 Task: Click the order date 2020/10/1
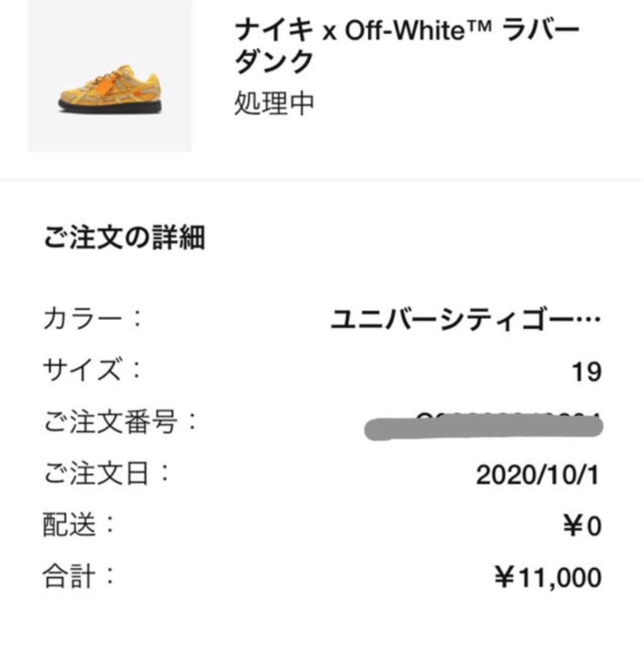pyautogui.click(x=538, y=475)
